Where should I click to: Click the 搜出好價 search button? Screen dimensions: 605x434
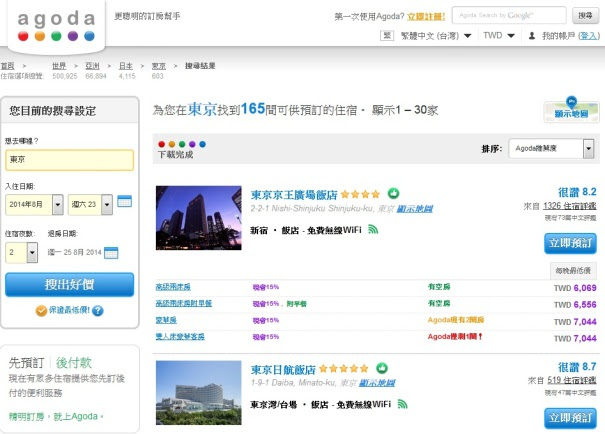click(69, 285)
